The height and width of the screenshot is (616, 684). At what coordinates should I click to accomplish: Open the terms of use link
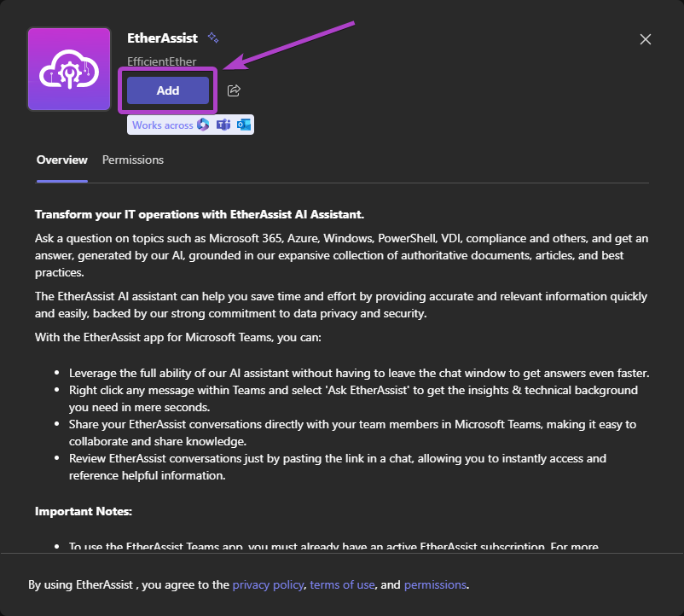click(x=342, y=584)
